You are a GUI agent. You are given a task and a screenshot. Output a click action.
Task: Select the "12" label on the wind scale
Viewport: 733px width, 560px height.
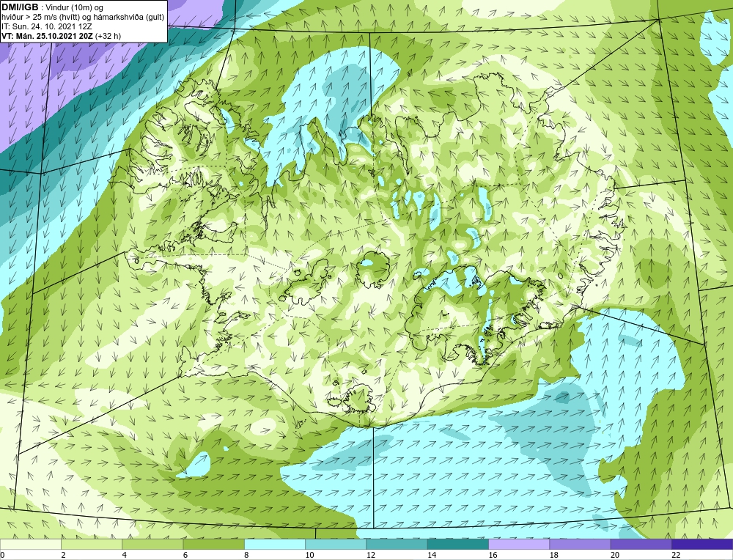(x=371, y=555)
